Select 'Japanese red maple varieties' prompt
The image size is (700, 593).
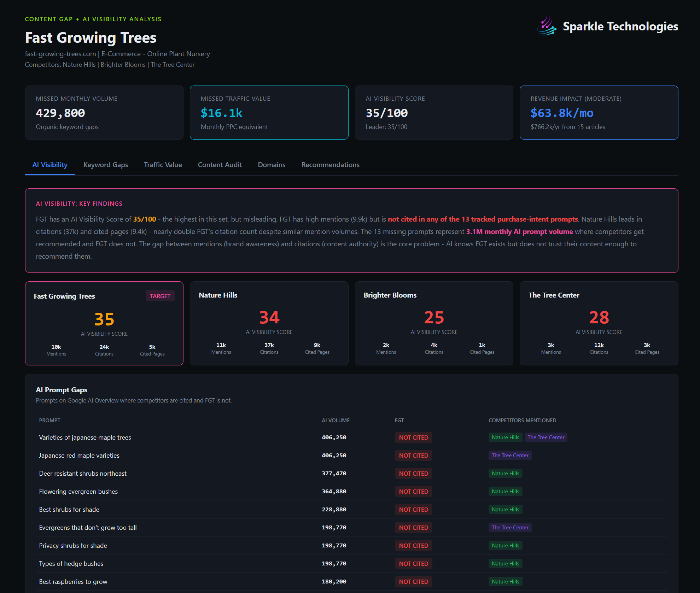pos(79,456)
